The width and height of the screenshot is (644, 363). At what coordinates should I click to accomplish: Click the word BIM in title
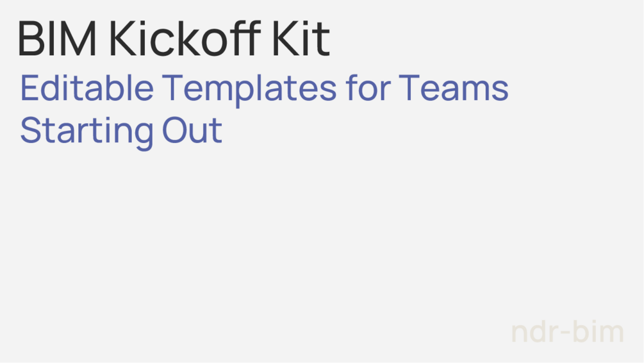point(57,38)
